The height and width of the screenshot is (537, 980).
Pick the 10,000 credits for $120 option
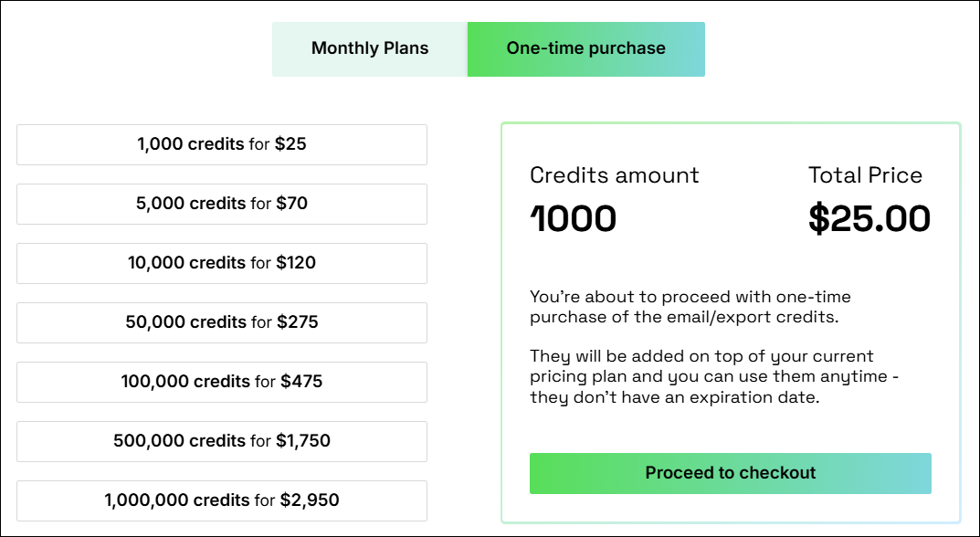pyautogui.click(x=222, y=263)
